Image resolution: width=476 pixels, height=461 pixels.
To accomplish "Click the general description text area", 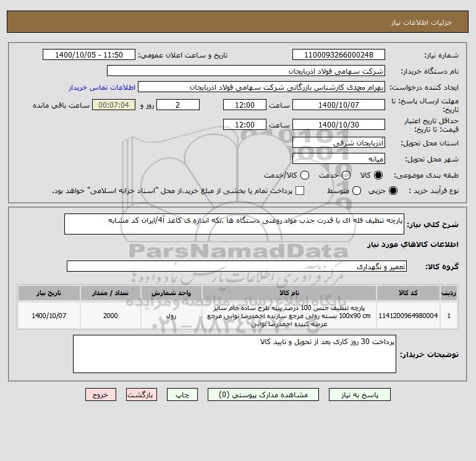I will pyautogui.click(x=234, y=224).
